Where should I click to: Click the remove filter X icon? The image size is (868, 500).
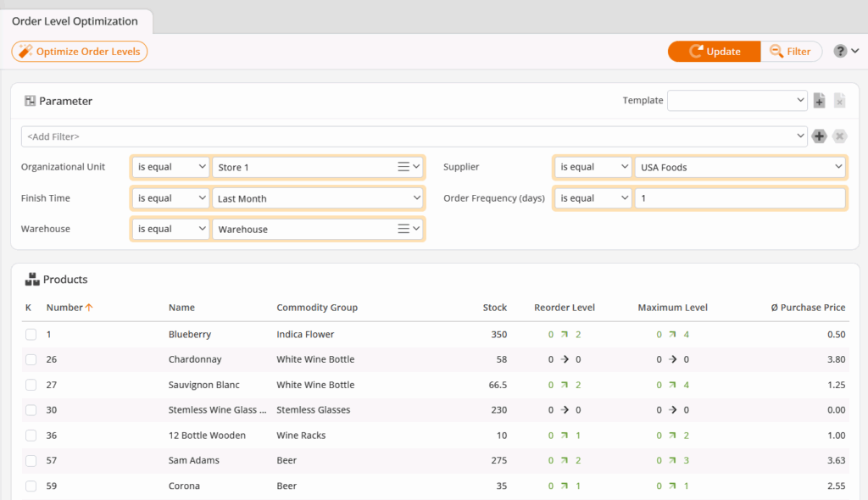[840, 136]
